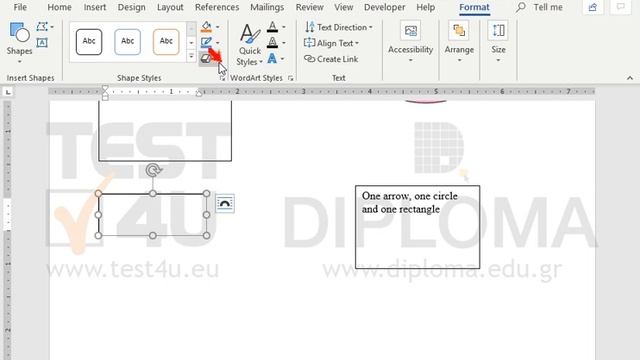Select the Format contextual tab
Viewport: 640px width, 360px height.
[x=474, y=7]
